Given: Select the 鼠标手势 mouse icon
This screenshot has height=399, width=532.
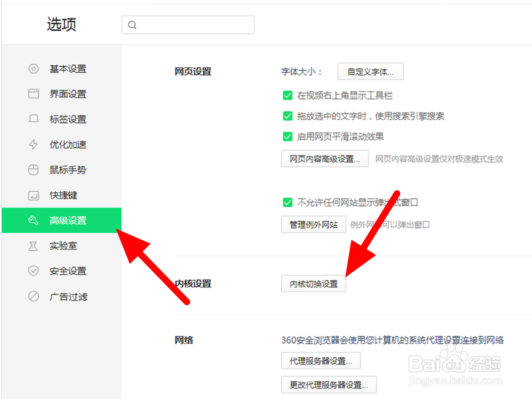Looking at the screenshot, I should (33, 170).
